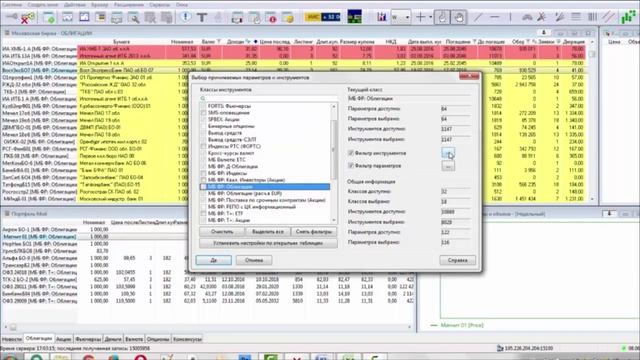Cancel the dialog with the Отмена button
Image resolution: width=640 pixels, height=360 pixels.
pyautogui.click(x=254, y=260)
